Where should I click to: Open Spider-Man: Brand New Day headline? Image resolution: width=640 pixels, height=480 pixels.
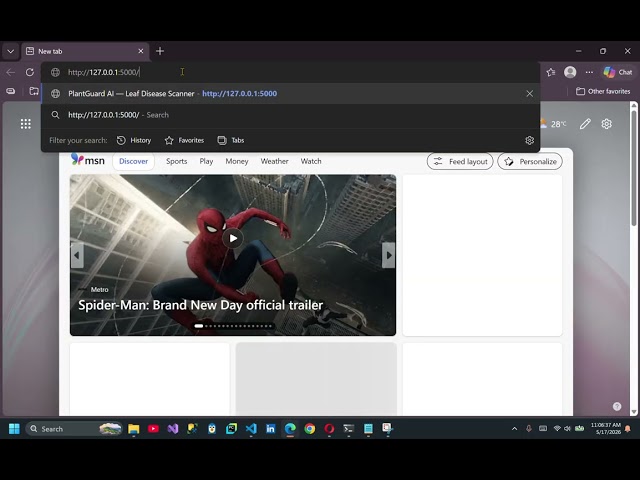point(200,305)
